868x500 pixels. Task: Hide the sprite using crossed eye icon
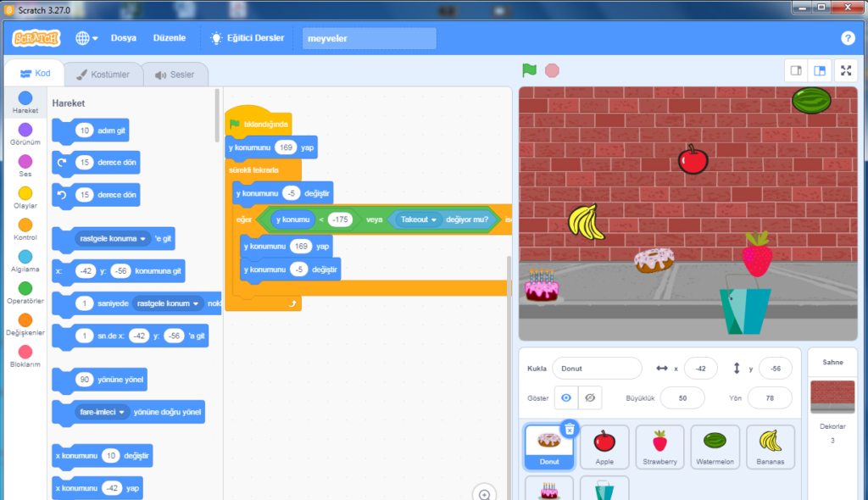(x=591, y=397)
